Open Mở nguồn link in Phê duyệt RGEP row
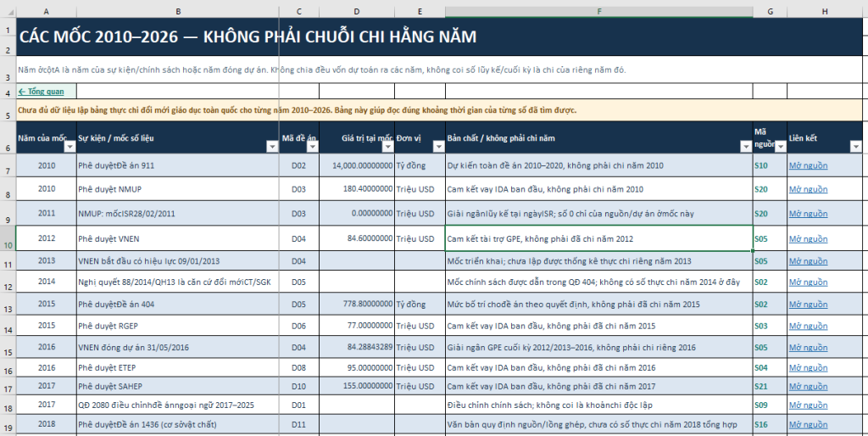Image resolution: width=868 pixels, height=436 pixels. click(808, 326)
